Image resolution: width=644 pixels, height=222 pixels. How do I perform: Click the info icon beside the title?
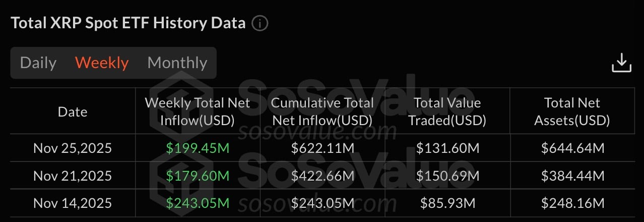pyautogui.click(x=260, y=23)
